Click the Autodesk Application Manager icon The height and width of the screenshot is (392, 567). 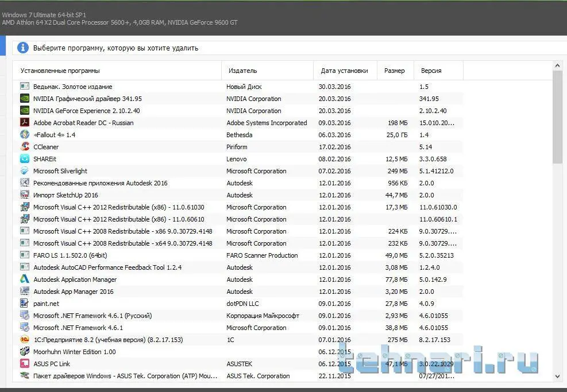tap(25, 279)
